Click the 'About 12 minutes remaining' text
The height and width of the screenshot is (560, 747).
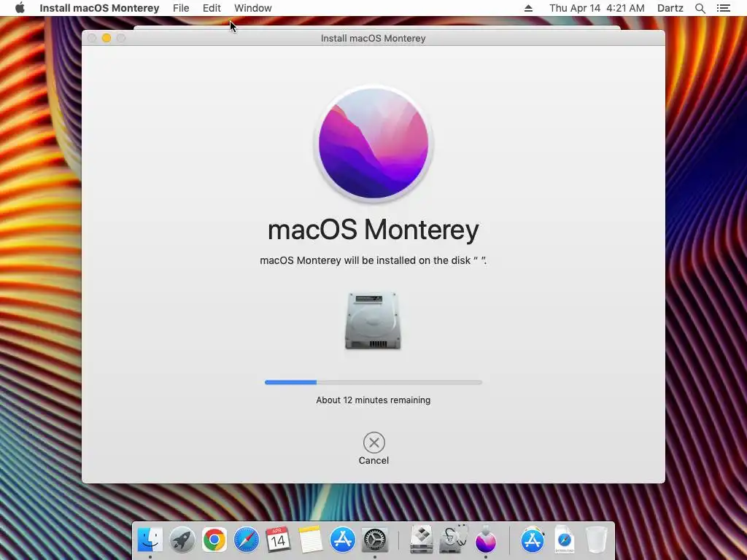point(373,400)
